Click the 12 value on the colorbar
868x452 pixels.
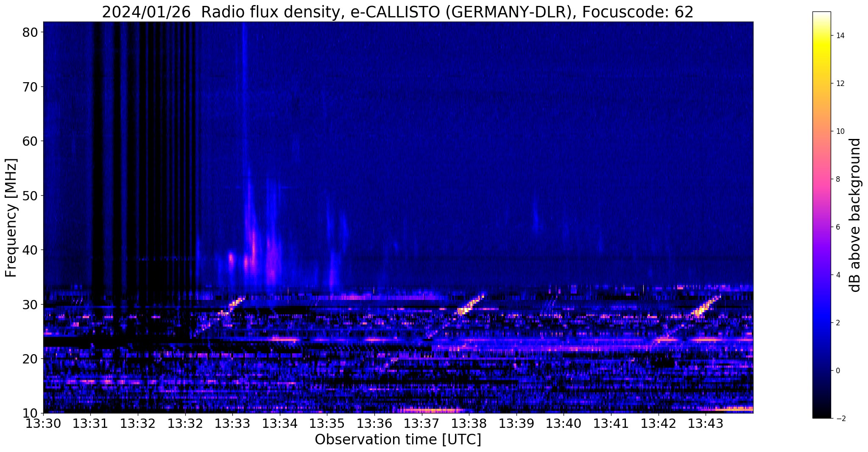[840, 83]
